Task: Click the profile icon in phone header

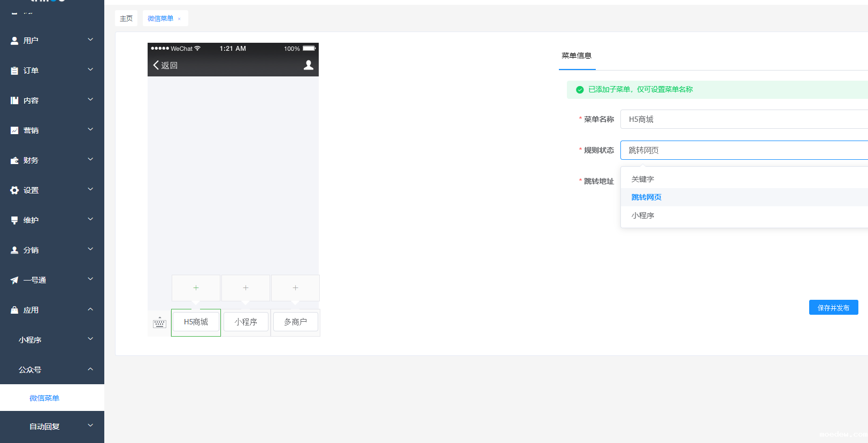Action: point(309,65)
